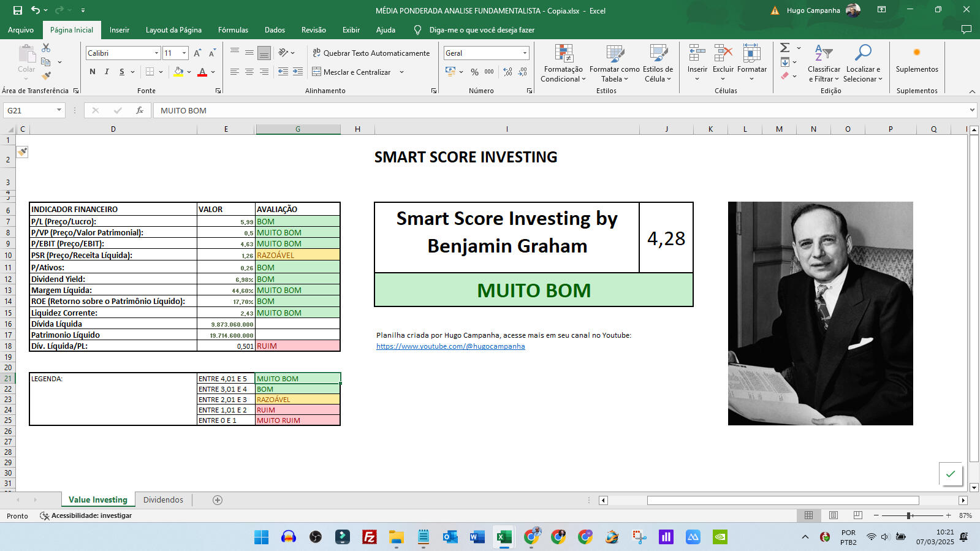Click the insert function fx icon
The width and height of the screenshot is (980, 551).
[140, 110]
